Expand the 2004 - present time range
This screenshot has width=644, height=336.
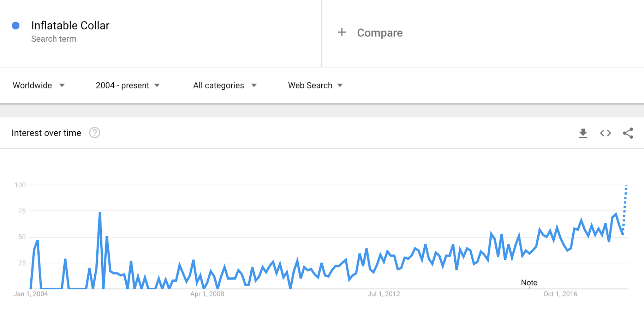click(x=127, y=85)
